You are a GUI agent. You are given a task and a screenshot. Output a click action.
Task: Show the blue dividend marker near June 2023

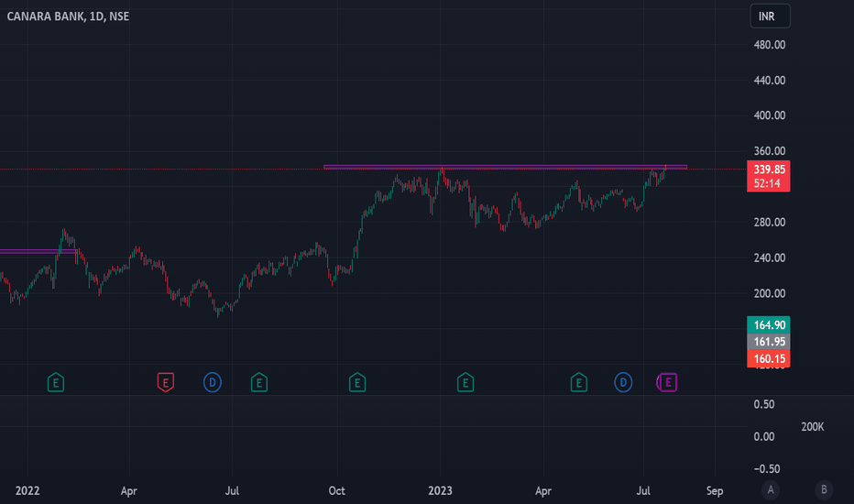623,382
